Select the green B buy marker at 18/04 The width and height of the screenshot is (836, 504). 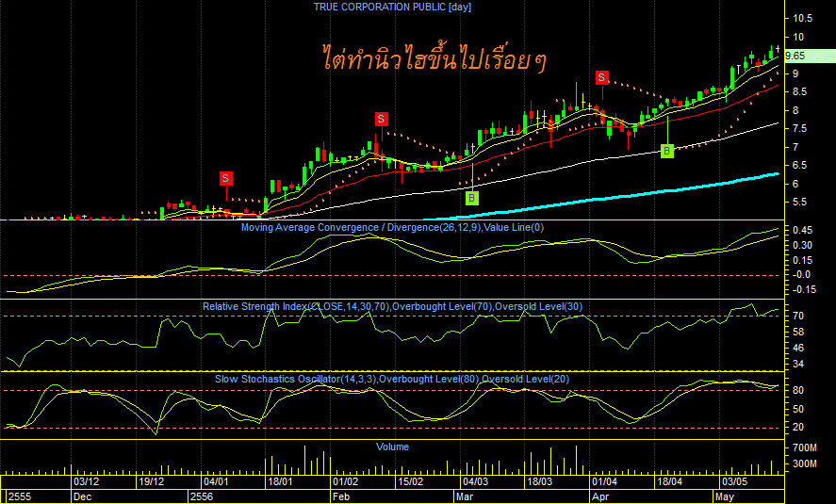coord(667,152)
